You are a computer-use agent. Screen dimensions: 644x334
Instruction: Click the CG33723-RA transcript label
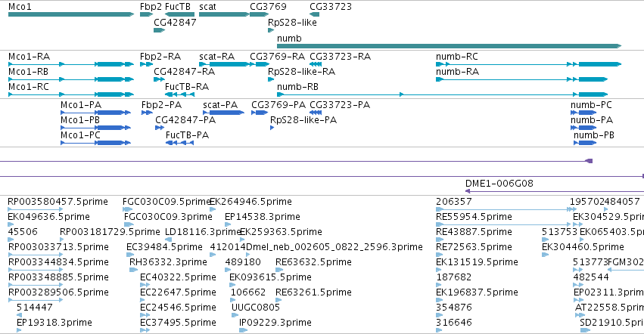point(340,56)
